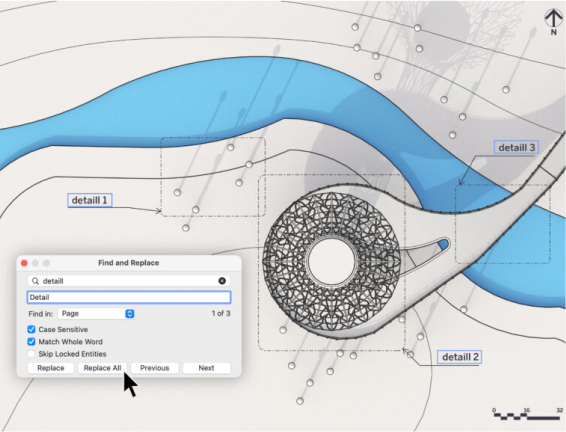Click the Replace button
Screen dimensions: 566x432
51,368
